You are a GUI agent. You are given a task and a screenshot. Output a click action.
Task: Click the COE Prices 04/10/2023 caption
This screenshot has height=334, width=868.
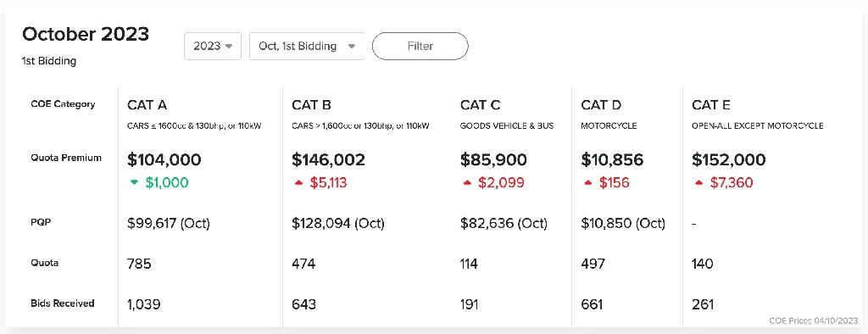(x=814, y=320)
